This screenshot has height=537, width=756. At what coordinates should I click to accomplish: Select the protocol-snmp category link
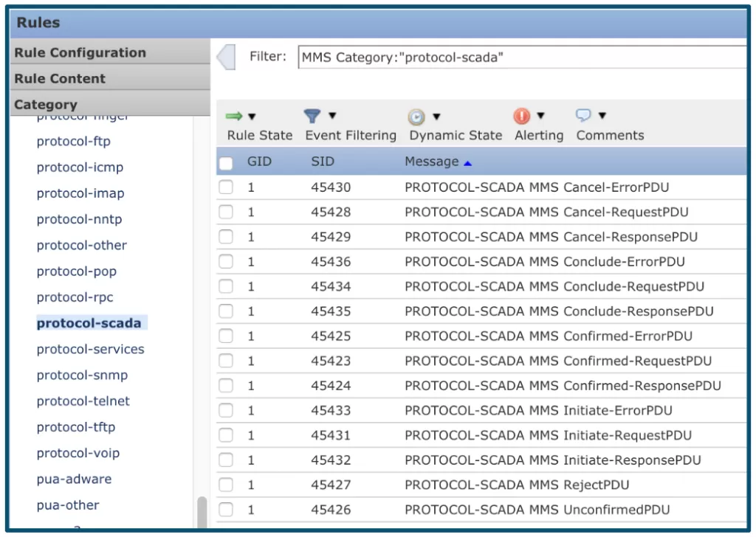click(82, 375)
